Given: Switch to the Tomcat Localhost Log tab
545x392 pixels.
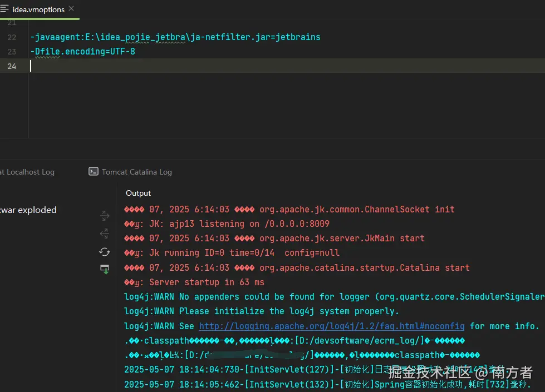Looking at the screenshot, I should (27, 172).
